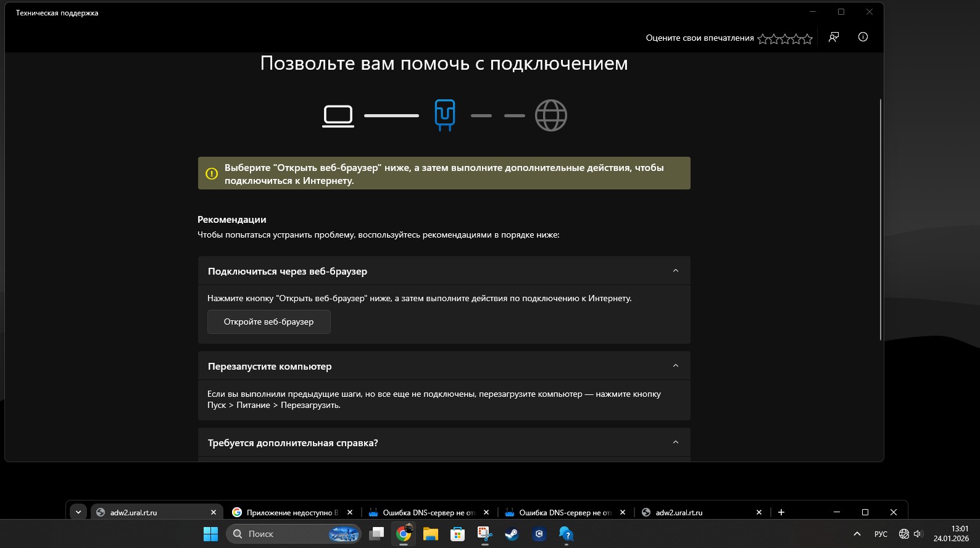Collapse the "Подключиться через веб-браузер" section
The image size is (980, 548).
click(x=675, y=271)
